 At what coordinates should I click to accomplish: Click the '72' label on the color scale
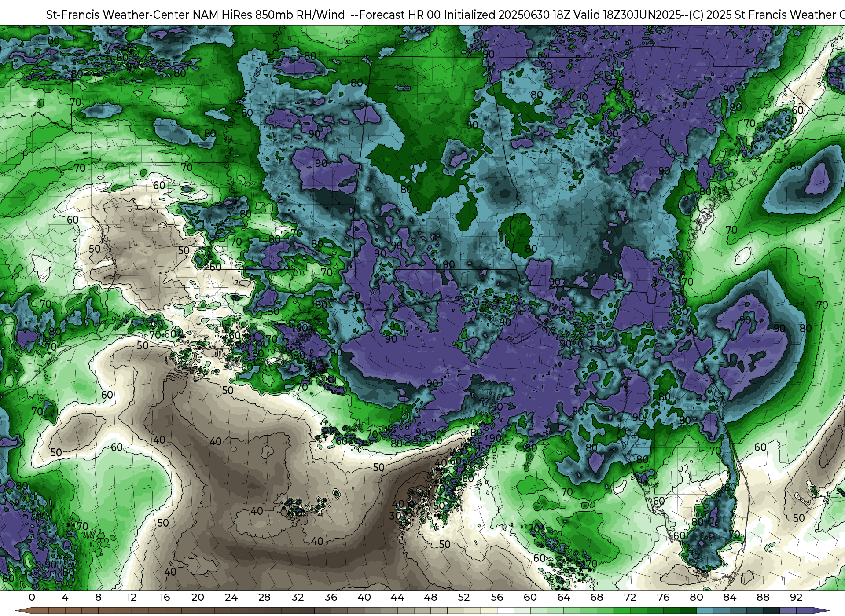630,597
